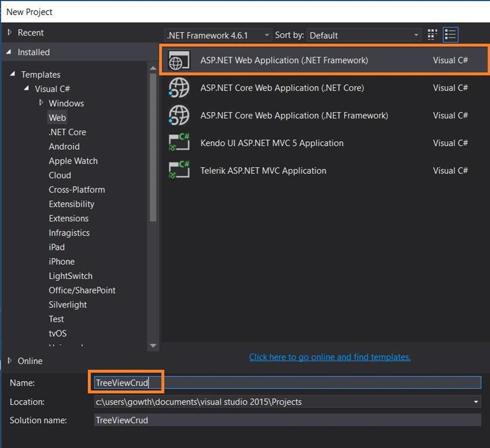This screenshot has width=490, height=448.
Task: Open the Location path dropdown arrow
Action: (x=475, y=402)
